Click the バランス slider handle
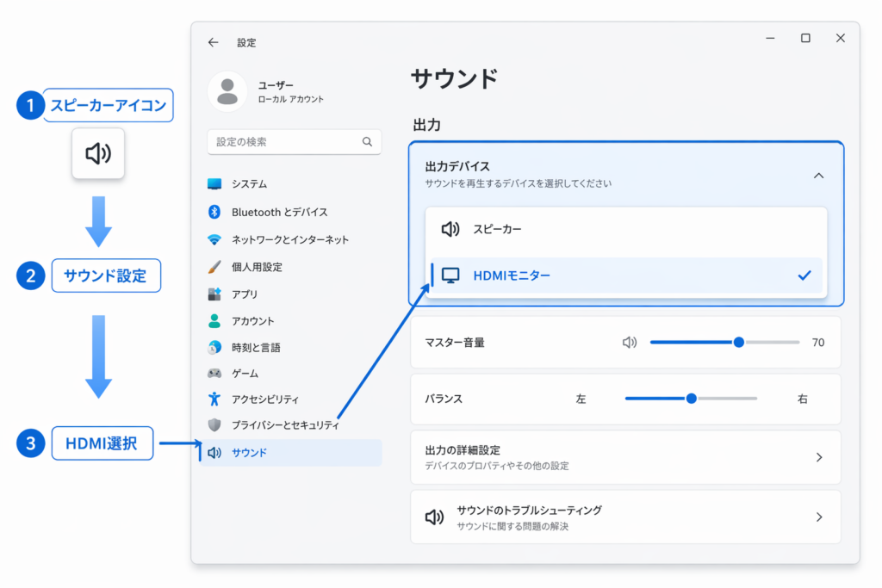This screenshot has height=588, width=882. point(692,399)
